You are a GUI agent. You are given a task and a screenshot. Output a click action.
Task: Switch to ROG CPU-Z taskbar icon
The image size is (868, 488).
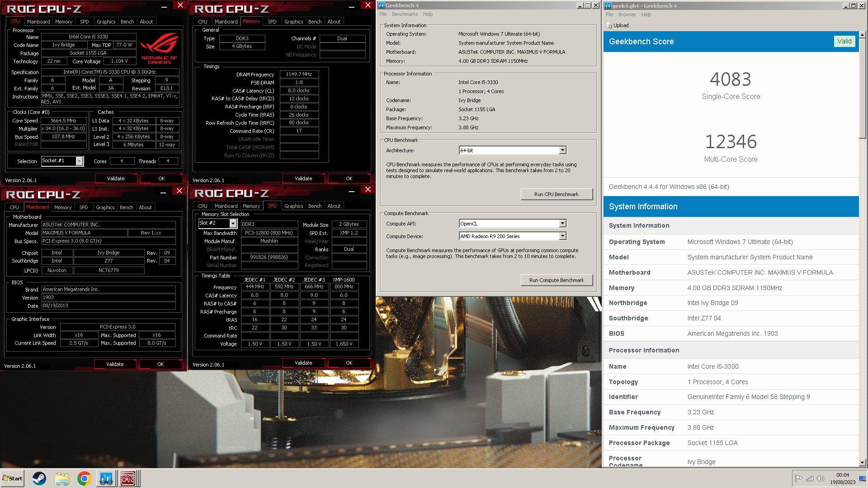pos(128,479)
